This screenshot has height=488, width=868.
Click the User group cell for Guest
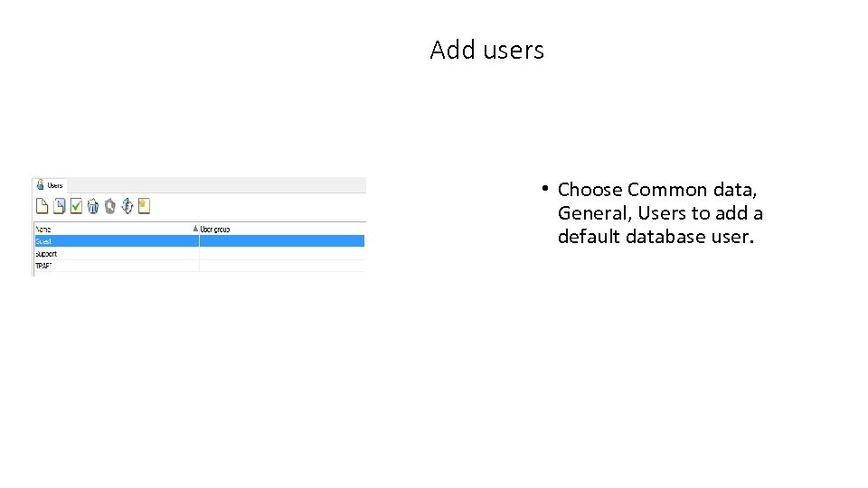[280, 241]
